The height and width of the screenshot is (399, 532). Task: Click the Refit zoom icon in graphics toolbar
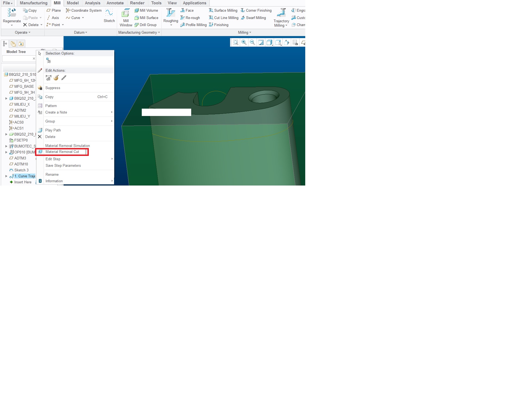point(235,43)
